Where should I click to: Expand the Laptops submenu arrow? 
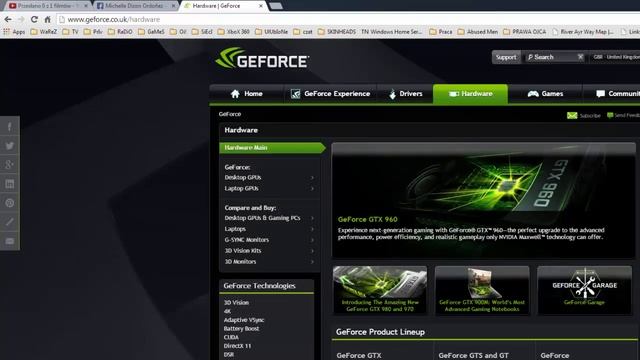tap(312, 229)
